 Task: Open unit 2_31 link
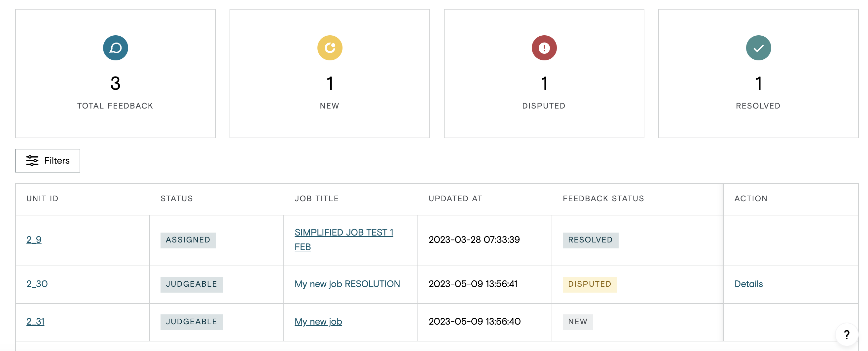(35, 321)
